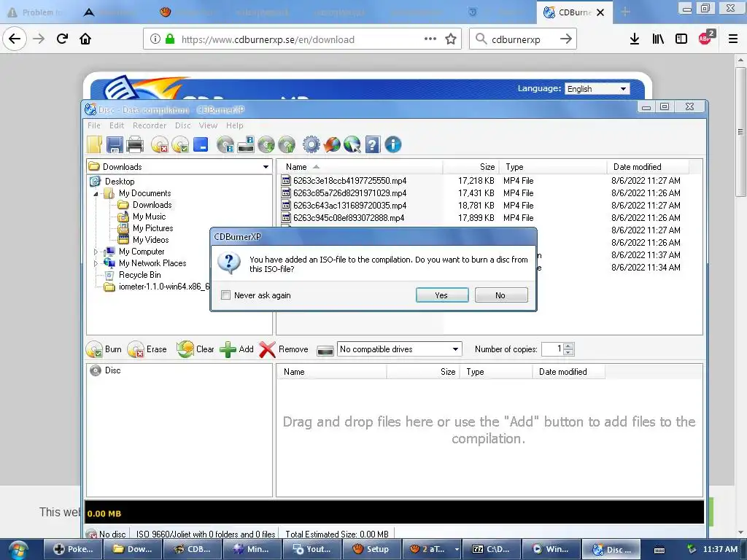Click toolbar disc icon with red X
The height and width of the screenshot is (560, 747).
coord(160,144)
